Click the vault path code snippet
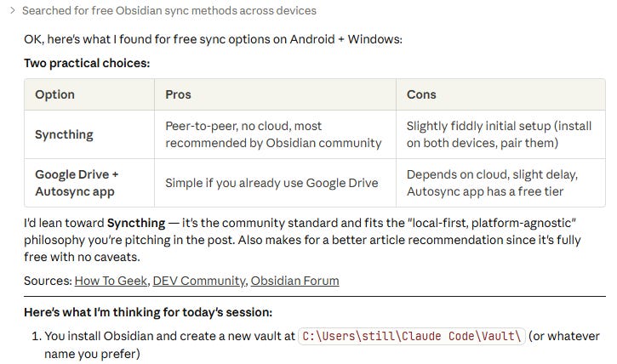Screen dimensions: 617x364 tap(412, 336)
